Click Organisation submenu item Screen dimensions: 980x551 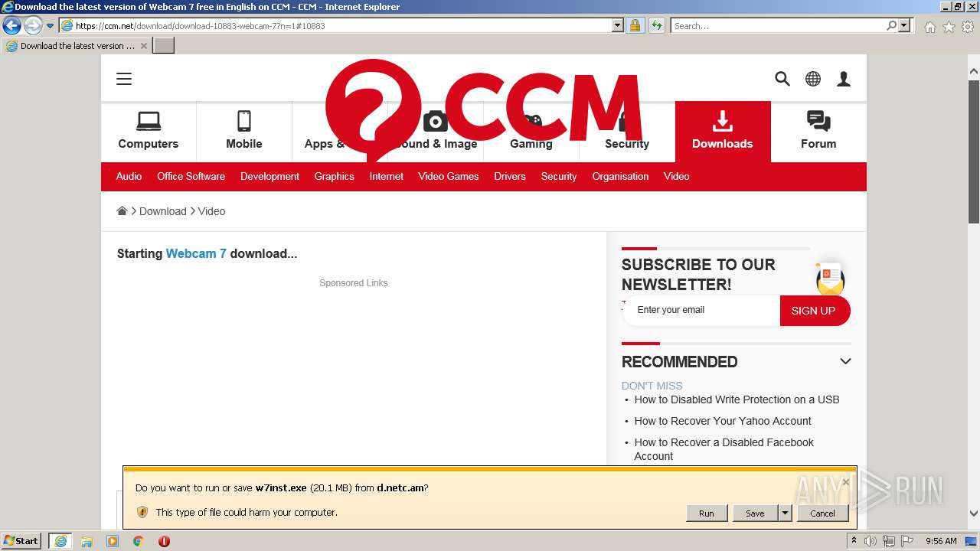tap(620, 176)
